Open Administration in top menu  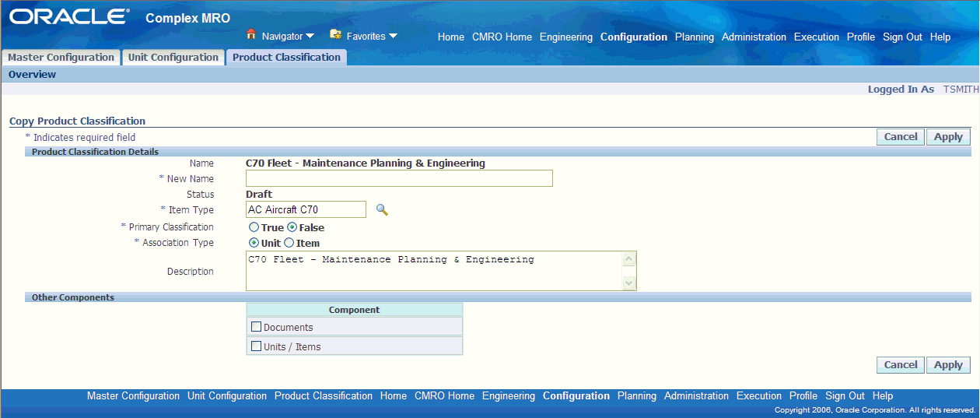754,37
